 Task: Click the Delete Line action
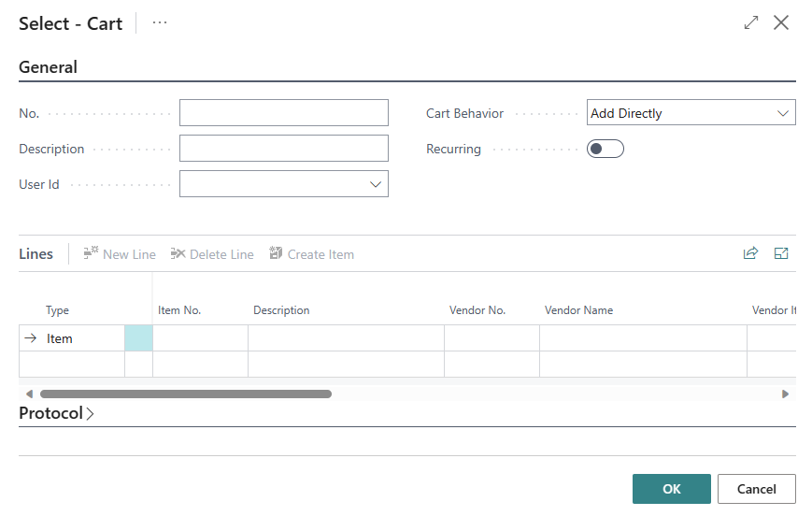[x=212, y=254]
